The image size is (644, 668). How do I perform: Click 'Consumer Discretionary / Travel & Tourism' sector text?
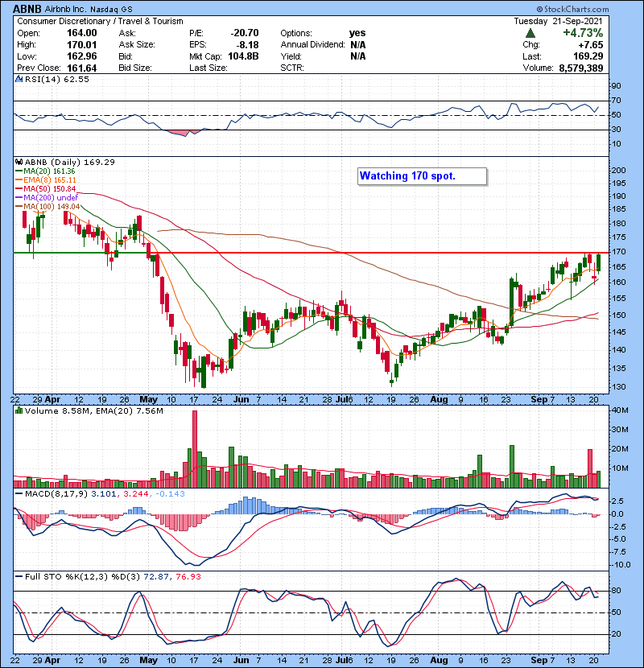[x=100, y=21]
